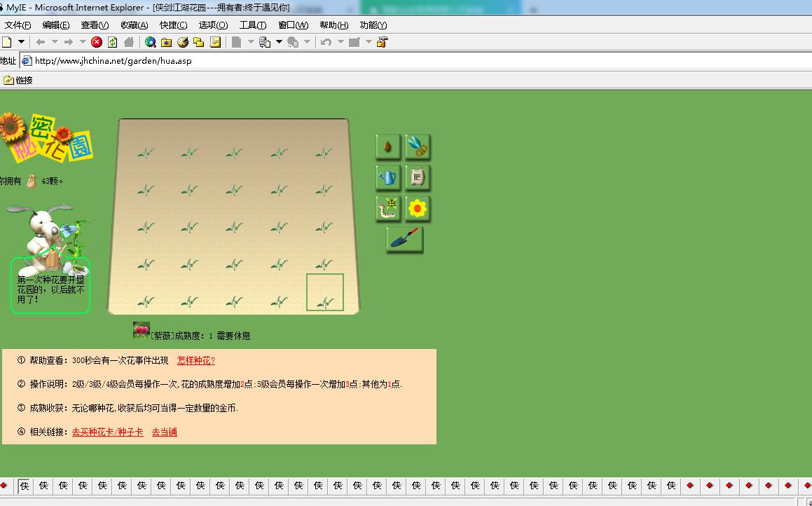Image resolution: width=812 pixels, height=506 pixels.
Task: Select the shovel digging tool
Action: coord(404,239)
